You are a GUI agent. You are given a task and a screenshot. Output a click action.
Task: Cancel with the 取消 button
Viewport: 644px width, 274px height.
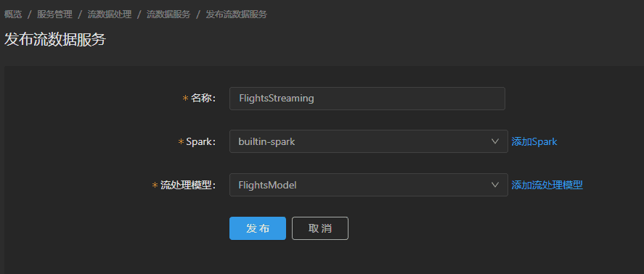tap(320, 228)
